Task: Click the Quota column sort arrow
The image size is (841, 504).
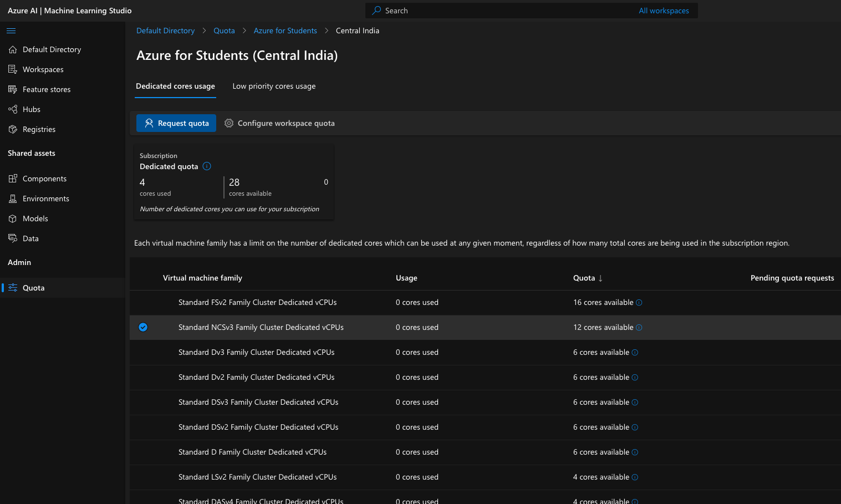Action: pyautogui.click(x=600, y=278)
